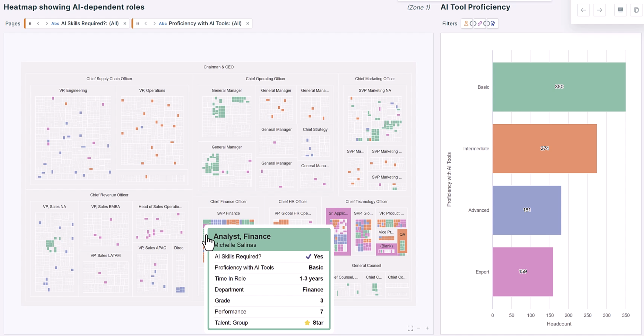
Task: Click the VP, Sales EMEA group label
Action: (105, 207)
